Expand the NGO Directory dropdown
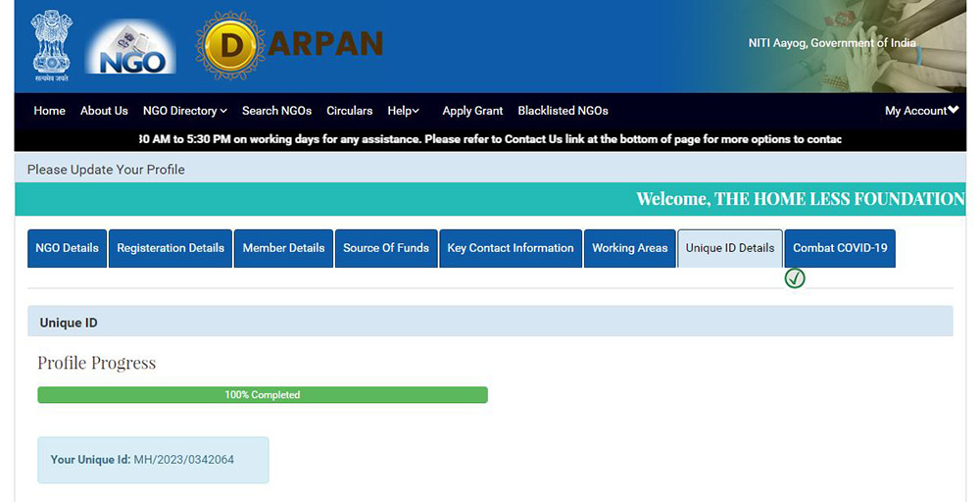 (185, 111)
